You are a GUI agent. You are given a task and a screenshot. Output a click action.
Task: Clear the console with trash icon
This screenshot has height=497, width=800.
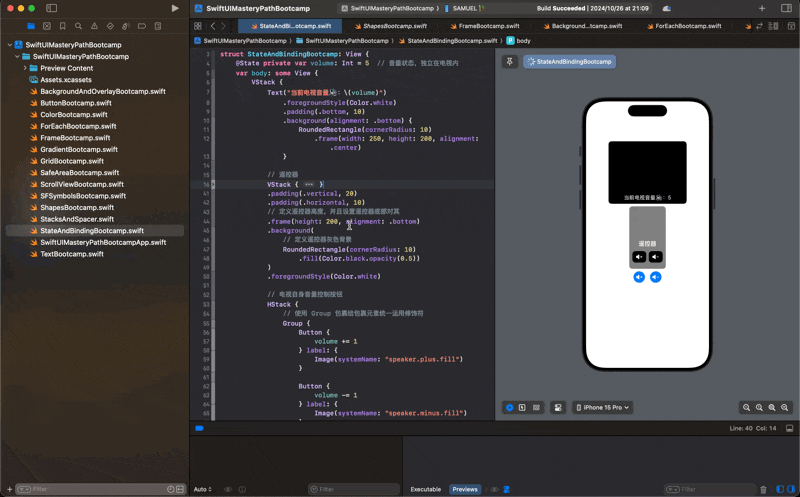763,489
